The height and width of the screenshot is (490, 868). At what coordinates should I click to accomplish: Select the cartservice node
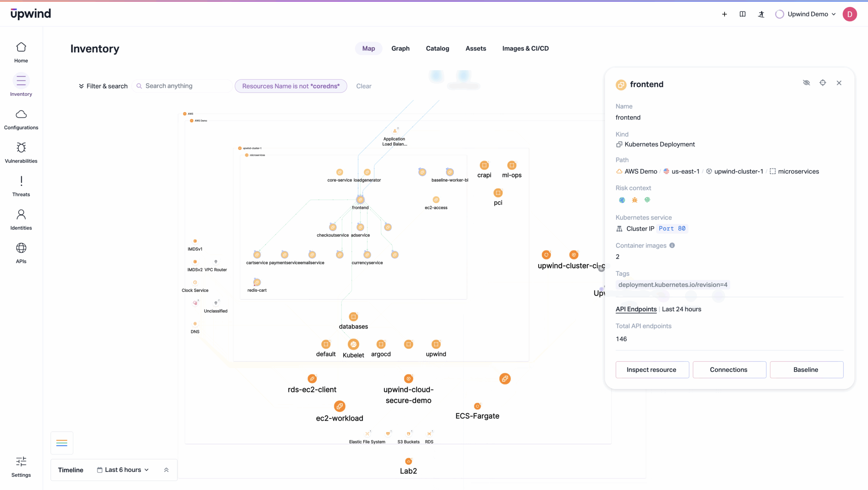(x=257, y=255)
